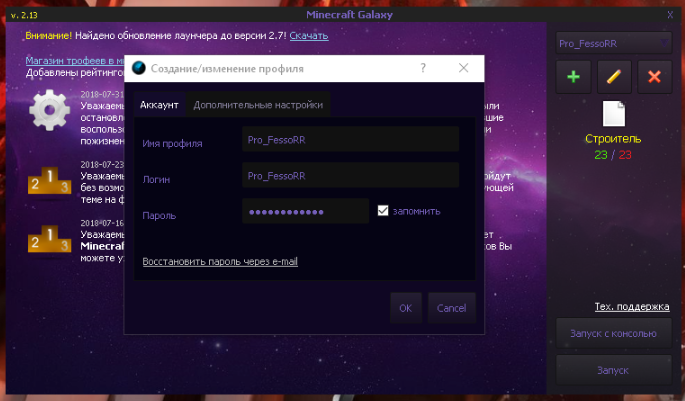
Task: Click the version label v. 2.13
Action: pyautogui.click(x=24, y=15)
